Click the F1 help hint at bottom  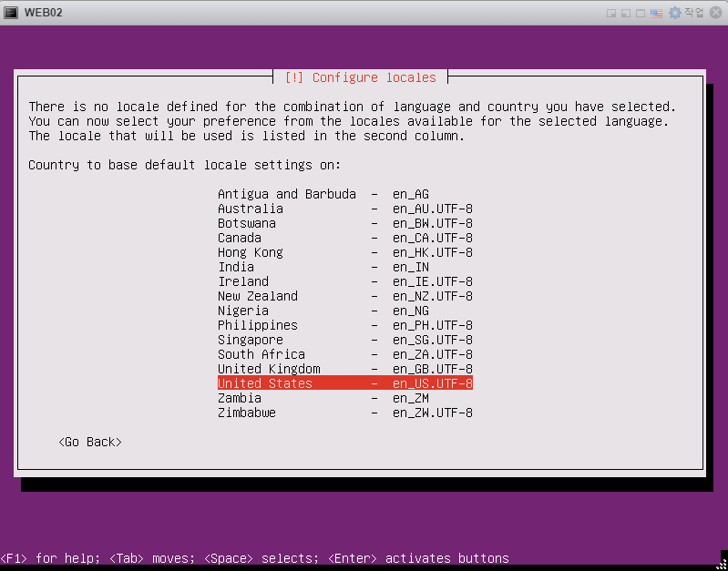[x=50, y=558]
